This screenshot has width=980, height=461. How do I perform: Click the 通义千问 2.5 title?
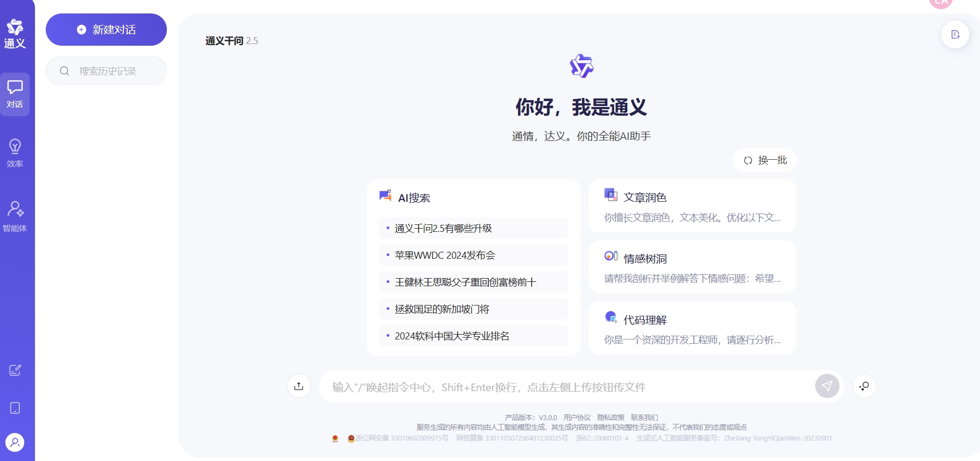point(232,41)
